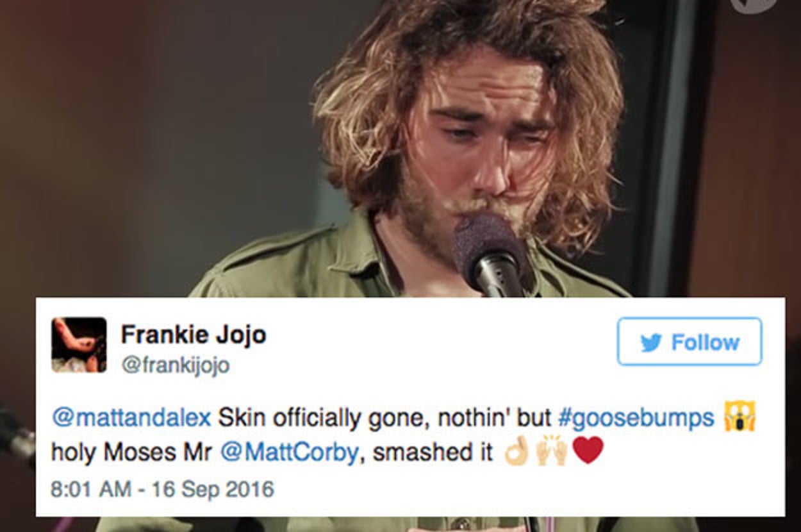Viewport: 801px width, 532px height.
Task: Click the partially visible grey watermark logo
Action: (753, 5)
